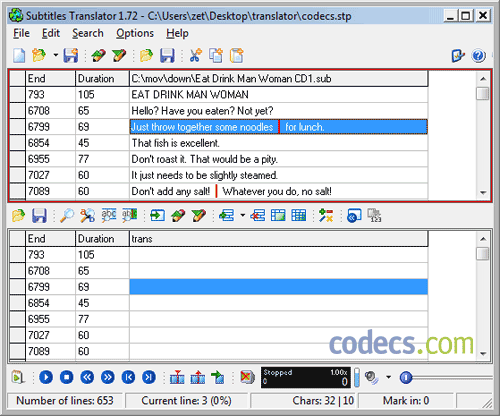
Task: Click the magnifier search icon in middle toolbar
Action: coord(67,215)
